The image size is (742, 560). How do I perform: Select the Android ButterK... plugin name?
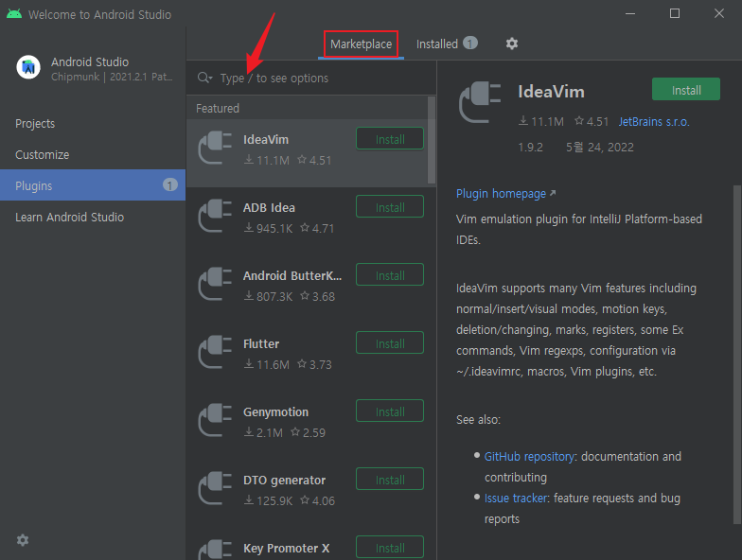pyautogui.click(x=291, y=276)
